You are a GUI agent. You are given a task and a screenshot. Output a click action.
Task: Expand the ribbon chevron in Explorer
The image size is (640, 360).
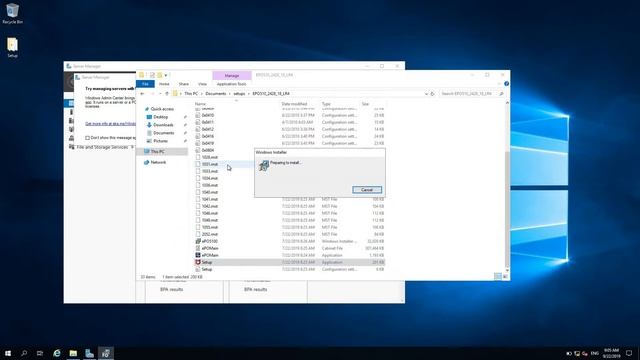click(x=499, y=84)
